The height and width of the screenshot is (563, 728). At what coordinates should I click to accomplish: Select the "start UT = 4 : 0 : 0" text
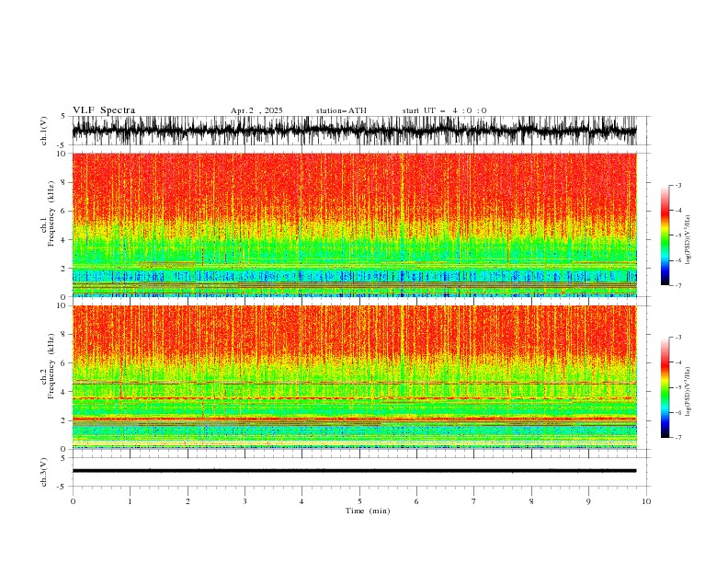click(x=444, y=110)
